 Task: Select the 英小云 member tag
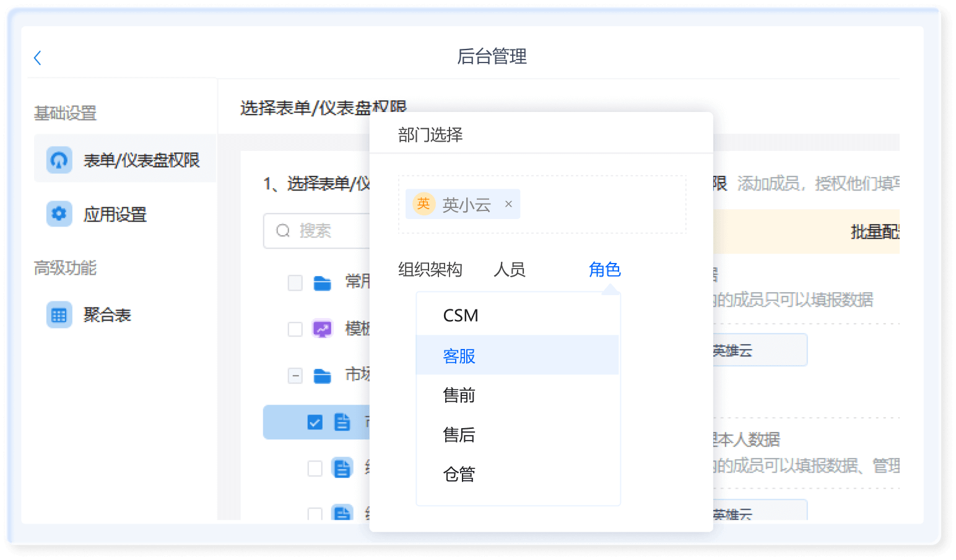point(463,204)
